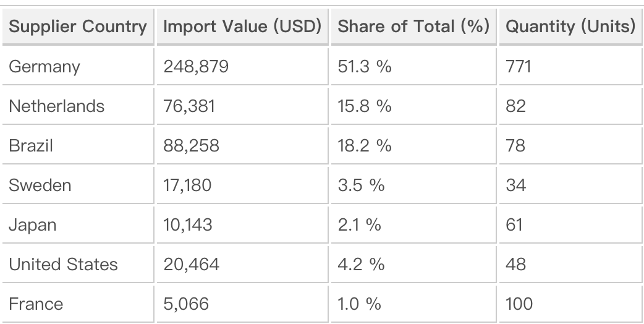
Task: Click Germany's quantity cell 771
Action: coord(519,66)
